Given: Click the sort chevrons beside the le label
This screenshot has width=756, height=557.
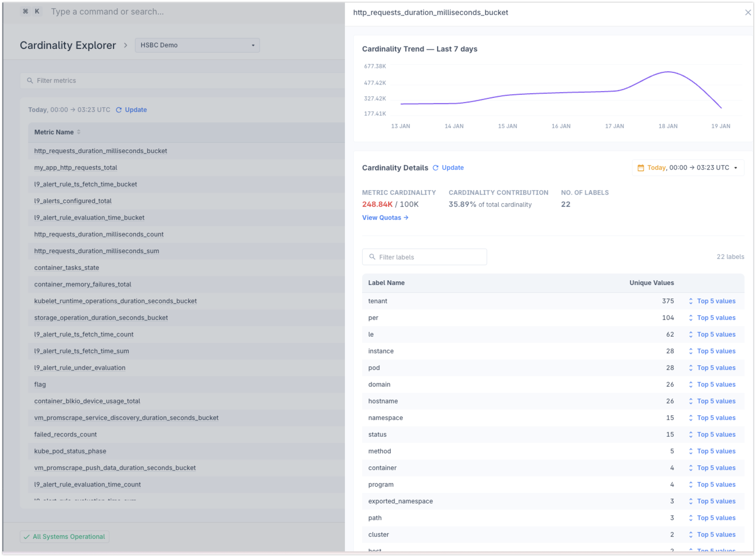Looking at the screenshot, I should click(x=690, y=334).
